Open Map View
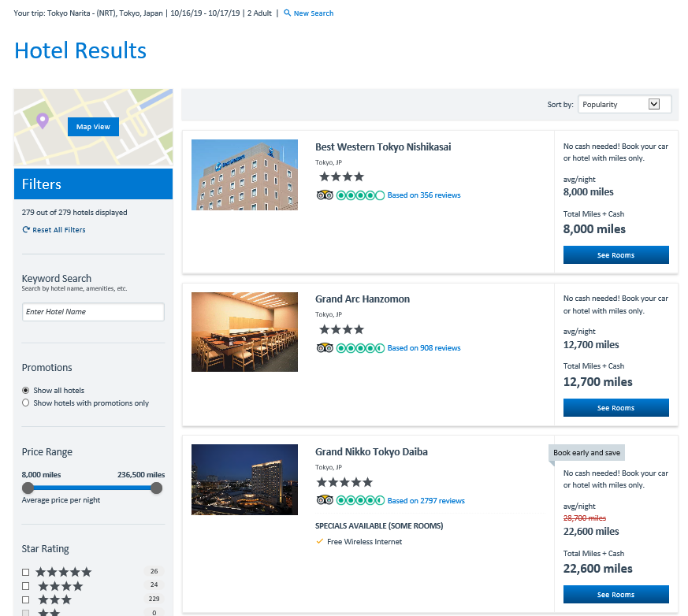This screenshot has height=616, width=688. 93,127
